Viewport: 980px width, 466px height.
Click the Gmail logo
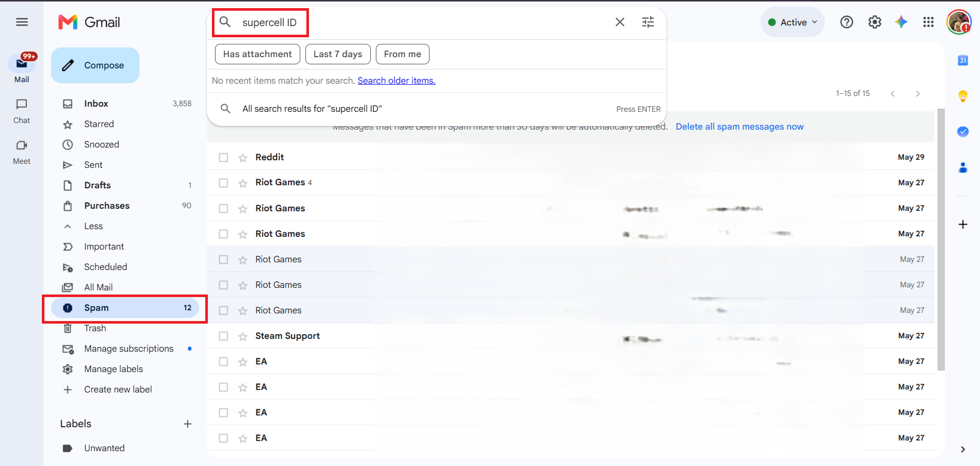89,22
